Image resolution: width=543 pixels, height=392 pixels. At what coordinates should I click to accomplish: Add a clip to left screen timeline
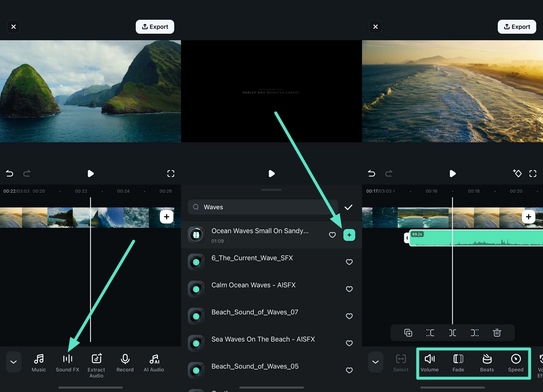point(167,216)
